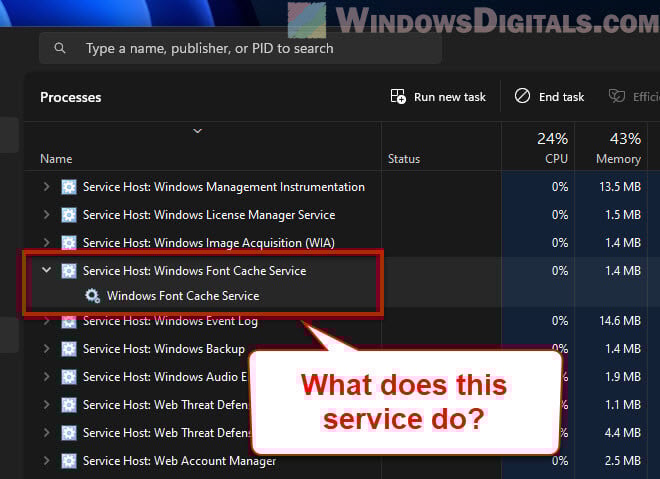Viewport: 660px width, 479px height.
Task: Select Service Host: Windows License Manager Service
Action: (x=209, y=215)
